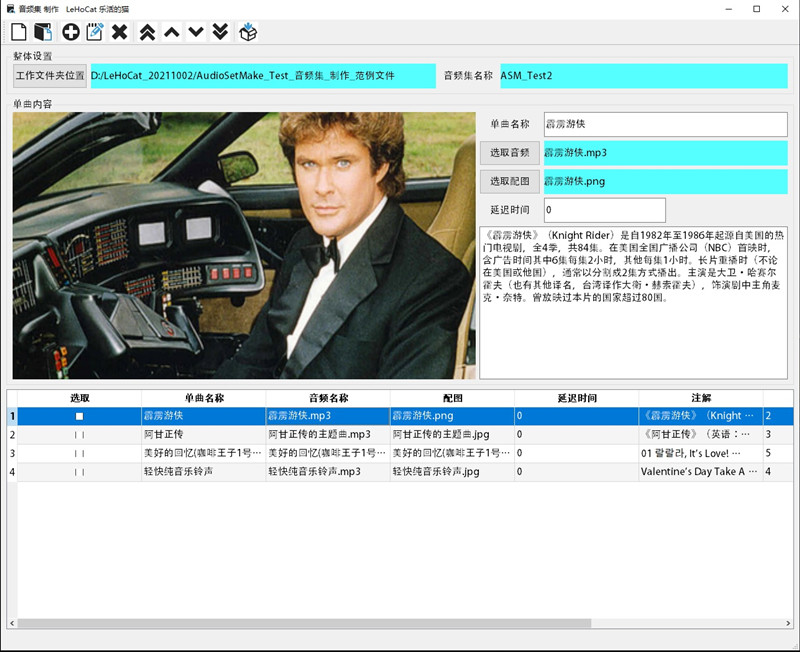
Task: Focus the 单曲名称 input field
Action: (x=665, y=124)
